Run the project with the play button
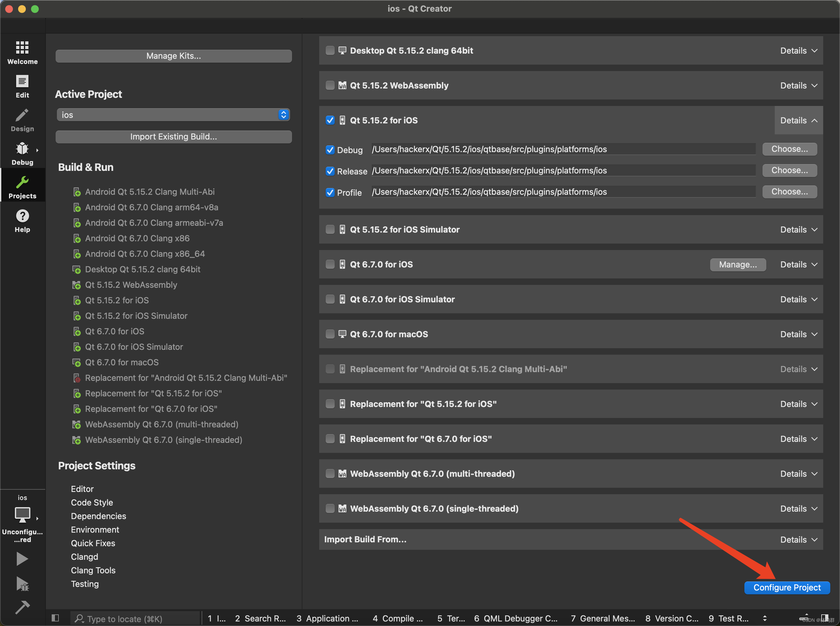This screenshot has width=840, height=626. click(22, 559)
